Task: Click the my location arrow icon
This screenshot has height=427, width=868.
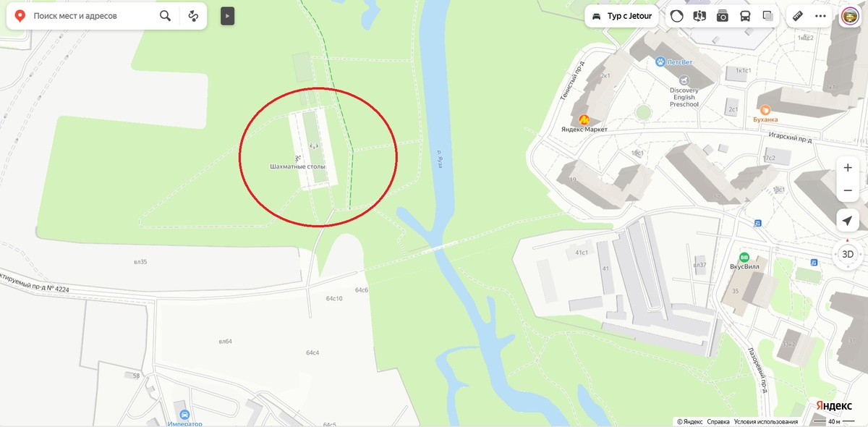Action: [848, 221]
